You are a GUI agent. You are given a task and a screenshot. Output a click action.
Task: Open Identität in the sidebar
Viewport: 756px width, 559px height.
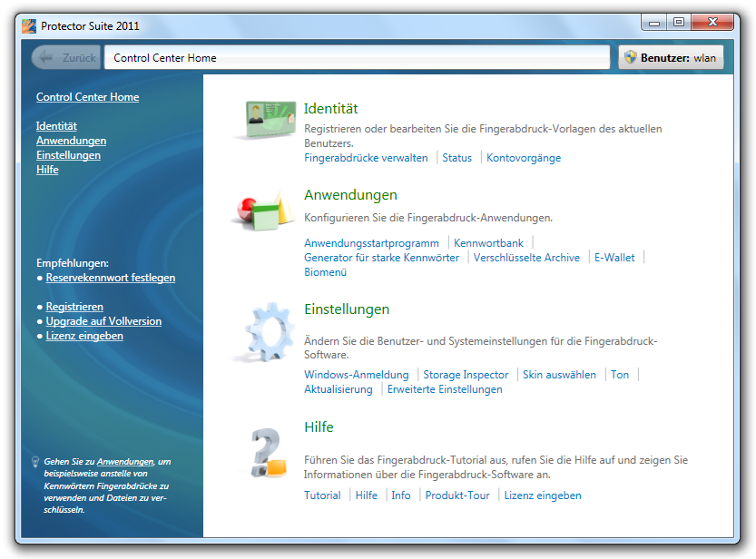tap(56, 126)
